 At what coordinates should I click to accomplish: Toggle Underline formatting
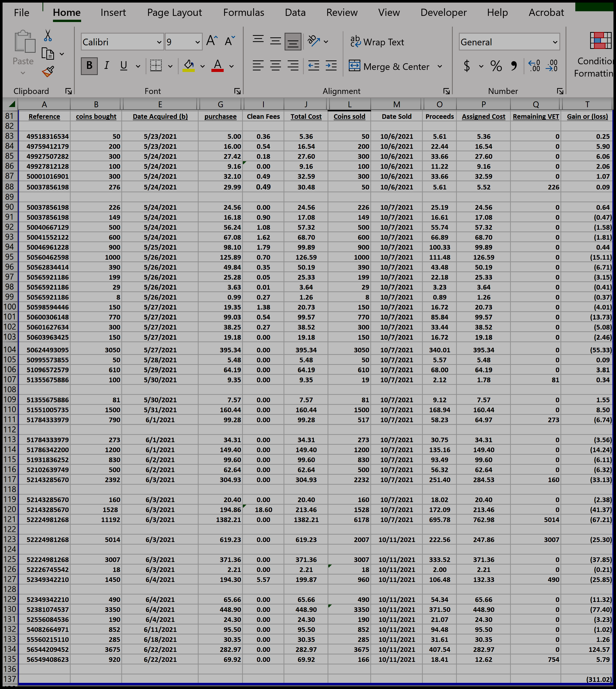[x=124, y=66]
